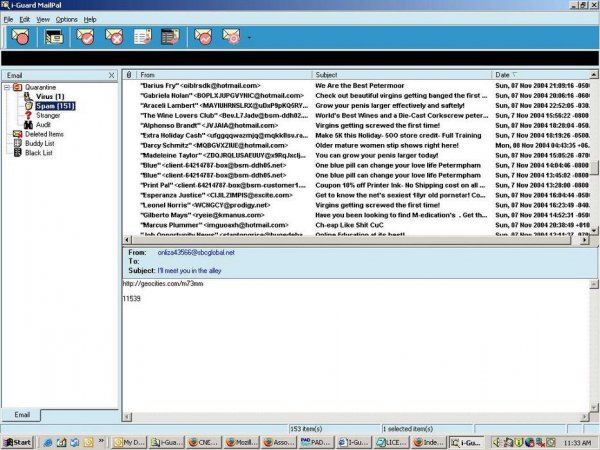The width and height of the screenshot is (600, 450).
Task: Open the Edit menu
Action: pos(24,19)
